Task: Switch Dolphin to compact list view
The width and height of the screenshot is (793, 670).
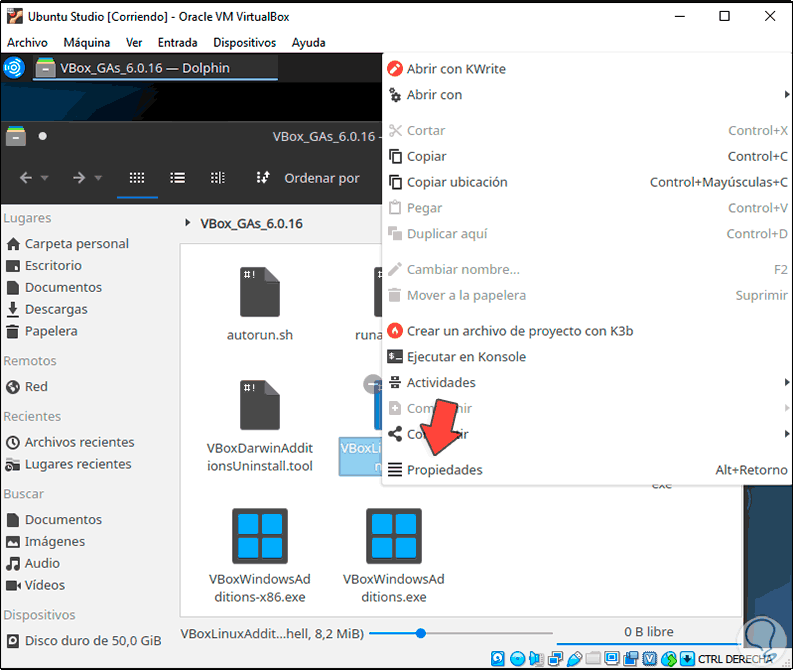Action: 178,178
